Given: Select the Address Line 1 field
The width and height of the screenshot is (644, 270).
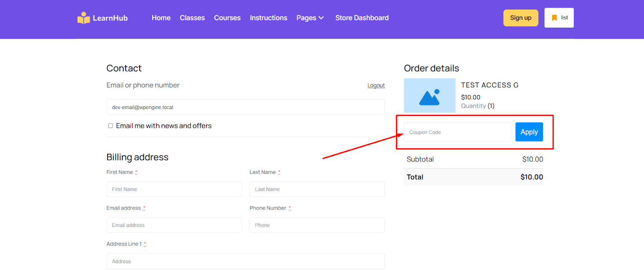Looking at the screenshot, I should pos(246,261).
